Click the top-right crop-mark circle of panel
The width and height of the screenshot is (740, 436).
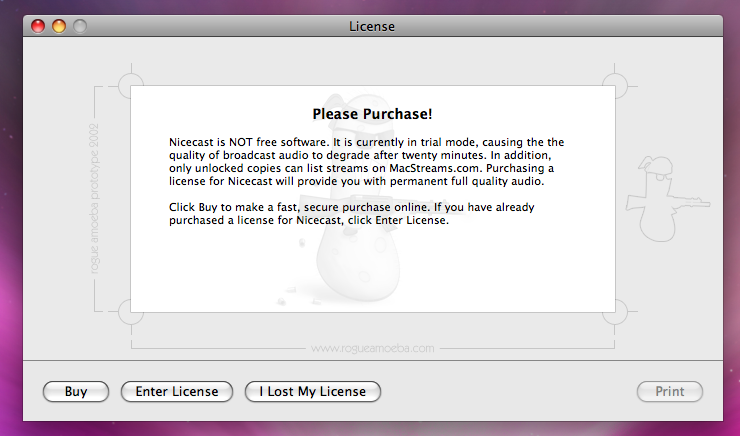coord(614,86)
